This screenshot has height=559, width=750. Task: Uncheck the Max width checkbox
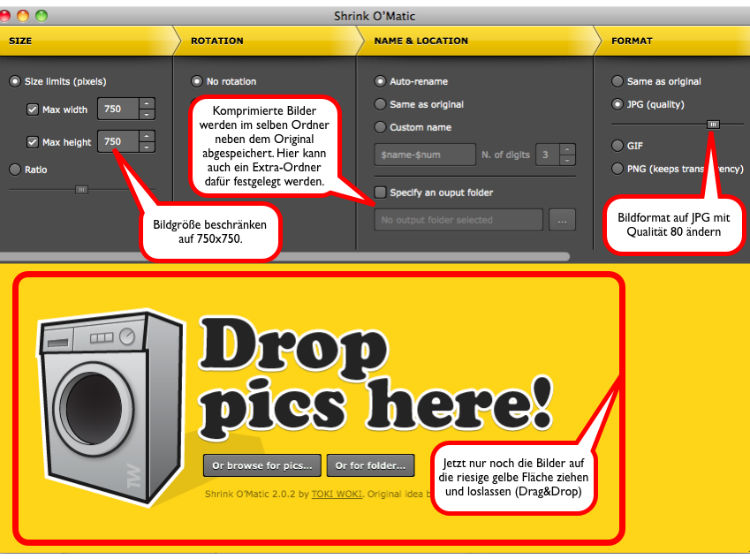32,110
